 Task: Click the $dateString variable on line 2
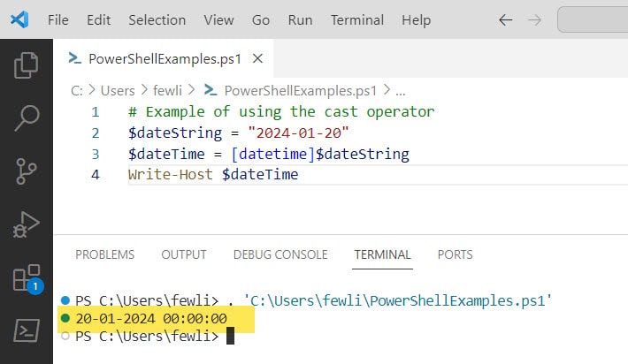(x=175, y=133)
